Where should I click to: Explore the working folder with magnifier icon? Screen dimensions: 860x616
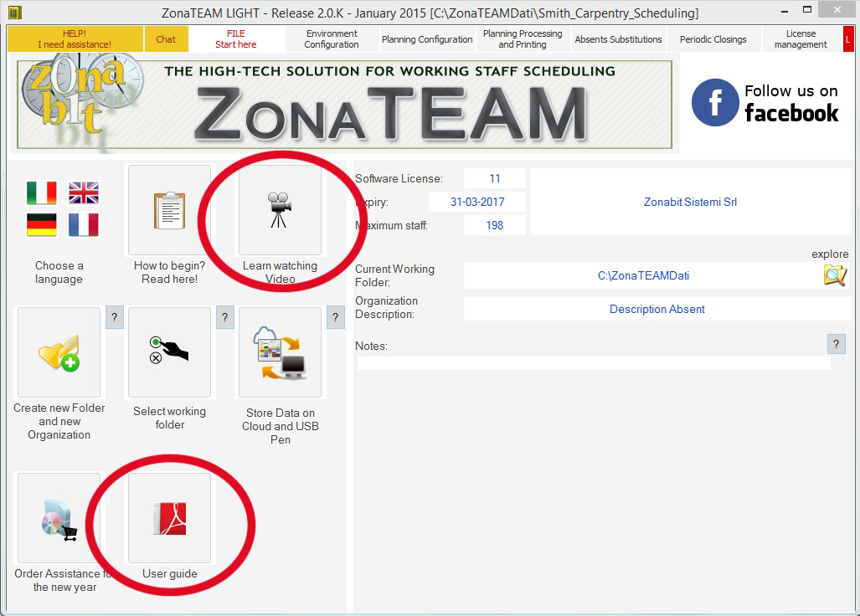835,275
